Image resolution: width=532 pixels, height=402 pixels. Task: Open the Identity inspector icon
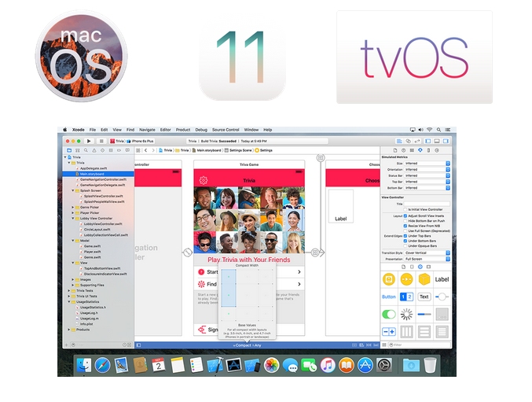(412, 150)
